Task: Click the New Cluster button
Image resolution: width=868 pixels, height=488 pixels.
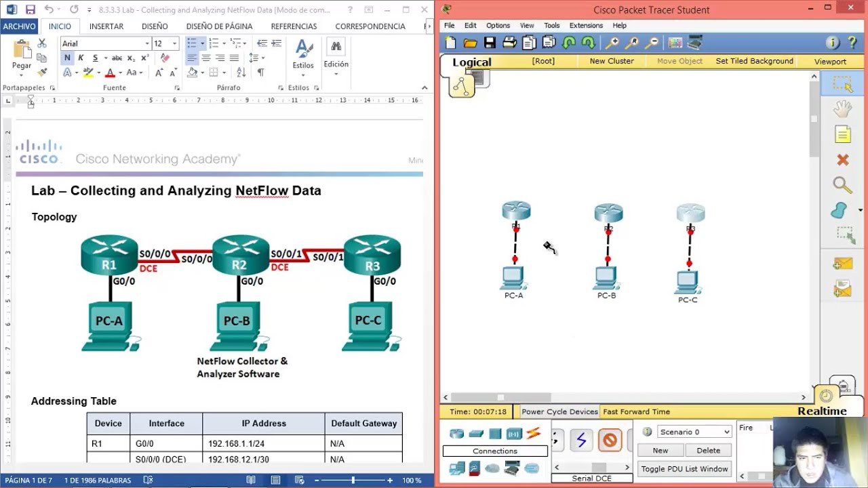Action: point(612,61)
